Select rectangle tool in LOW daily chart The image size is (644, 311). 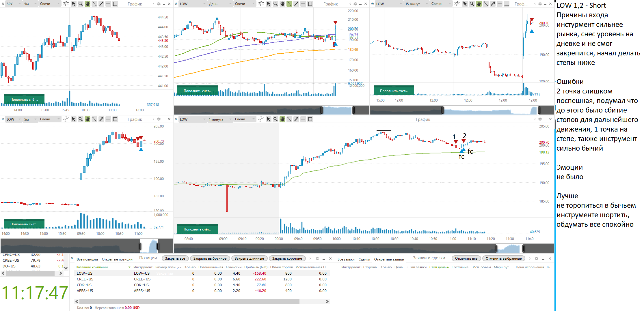click(310, 4)
